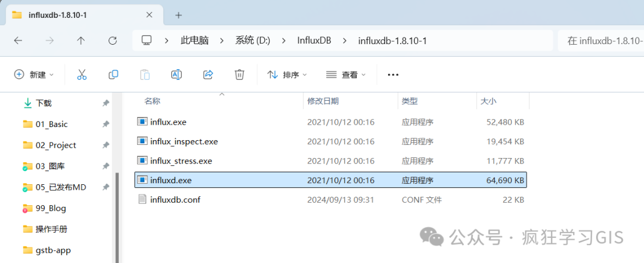Select the influx.exe file name
The width and height of the screenshot is (644, 263).
click(169, 122)
